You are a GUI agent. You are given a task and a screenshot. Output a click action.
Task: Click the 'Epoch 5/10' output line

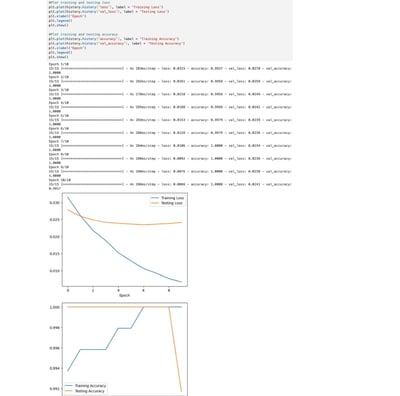click(x=59, y=116)
